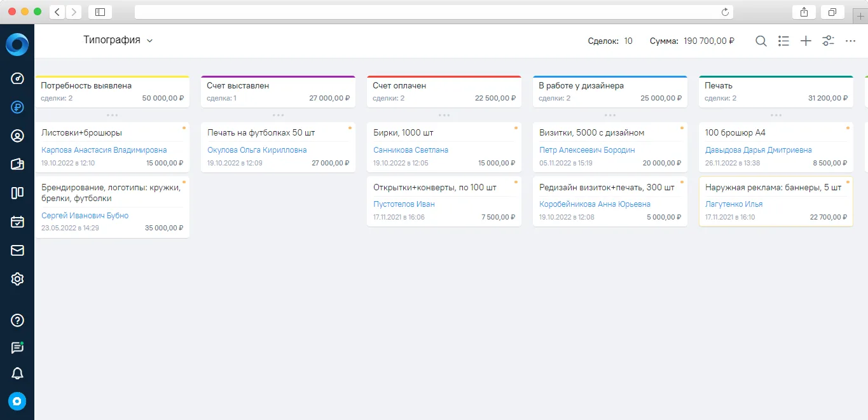Open the companies folder icon in sidebar
This screenshot has width=868, height=420.
(17, 164)
